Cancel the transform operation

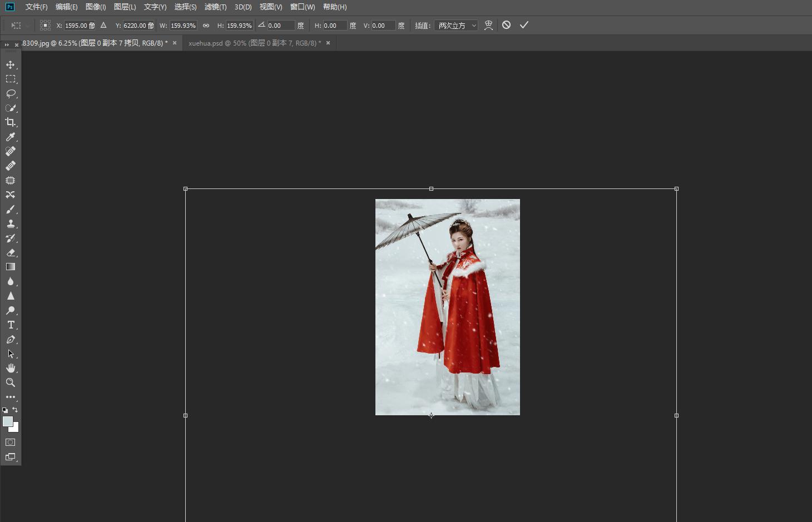(x=506, y=25)
